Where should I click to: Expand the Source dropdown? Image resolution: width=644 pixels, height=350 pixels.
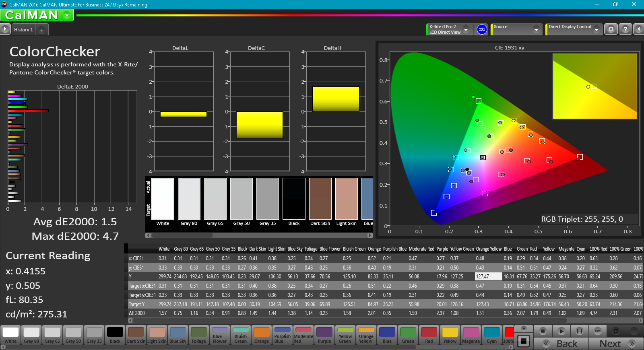pos(536,29)
